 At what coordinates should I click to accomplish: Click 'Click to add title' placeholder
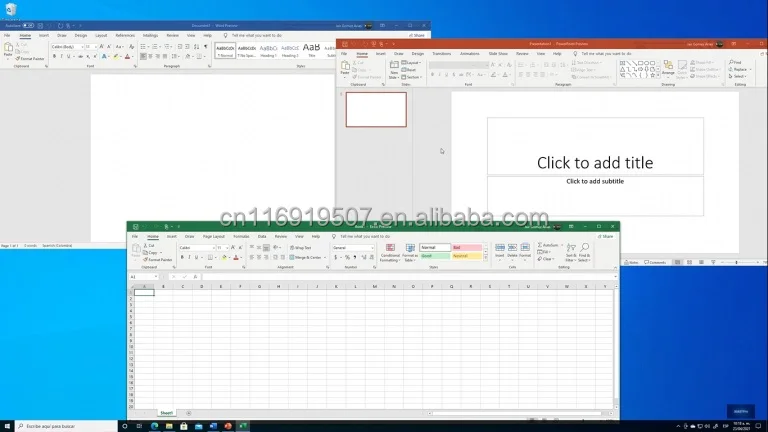tap(595, 162)
